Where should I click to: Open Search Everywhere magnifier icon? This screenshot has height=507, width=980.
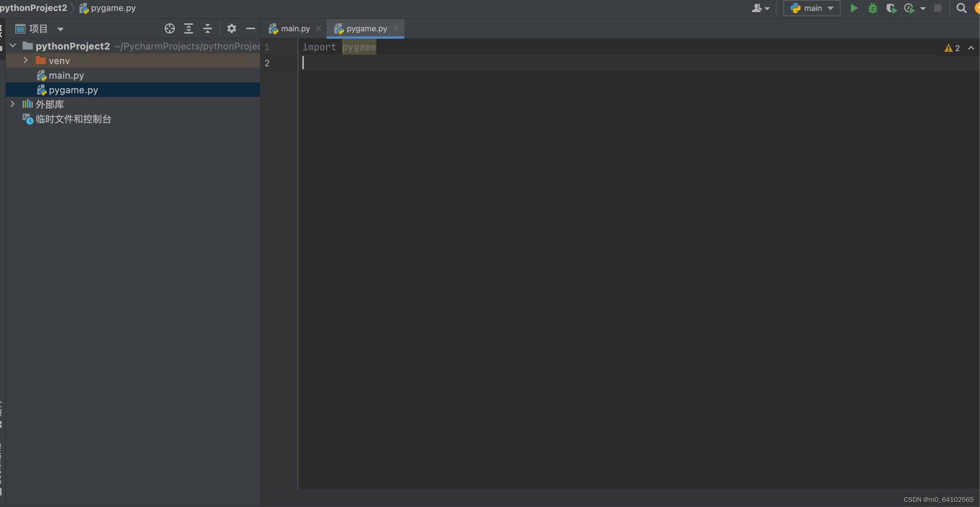point(961,8)
